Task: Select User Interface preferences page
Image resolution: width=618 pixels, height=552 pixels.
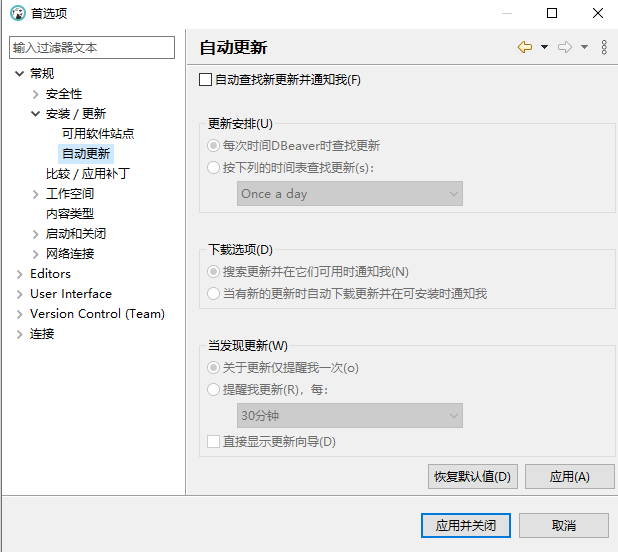Action: click(x=71, y=294)
